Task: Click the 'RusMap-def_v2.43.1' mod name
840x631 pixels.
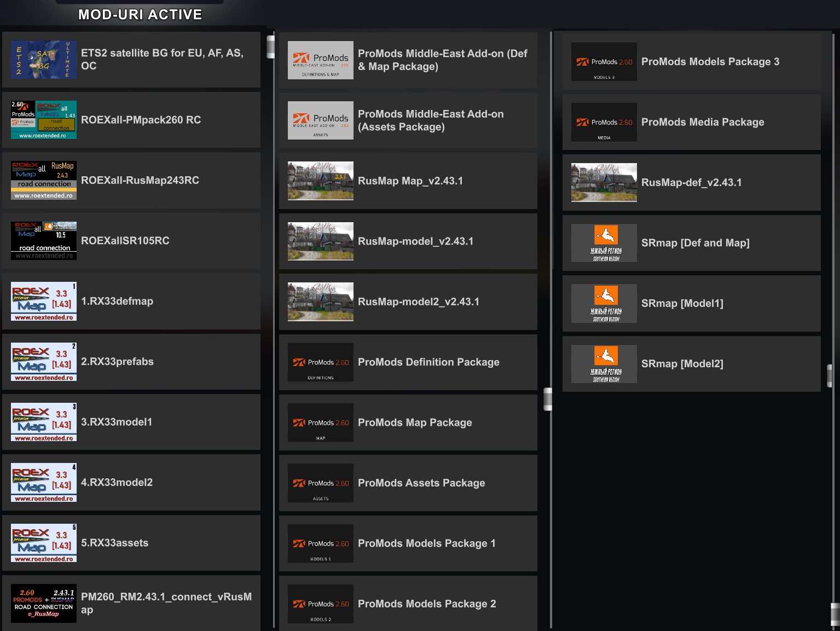Action: (x=692, y=183)
